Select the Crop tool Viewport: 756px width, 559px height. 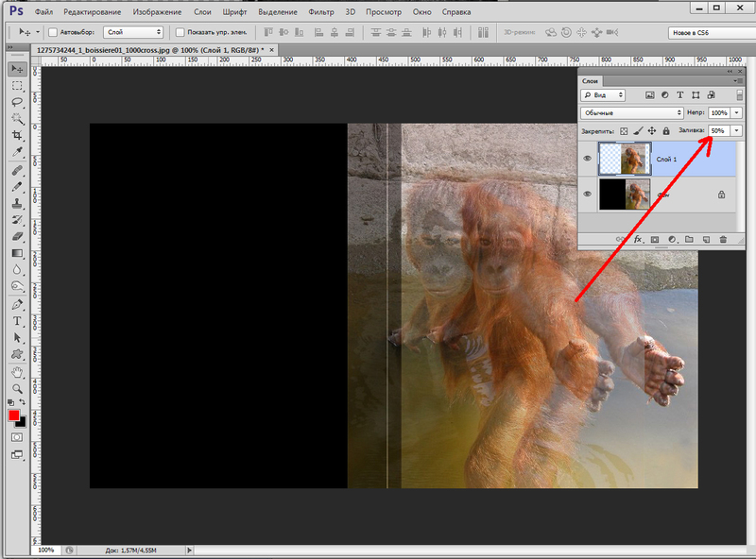coord(17,135)
